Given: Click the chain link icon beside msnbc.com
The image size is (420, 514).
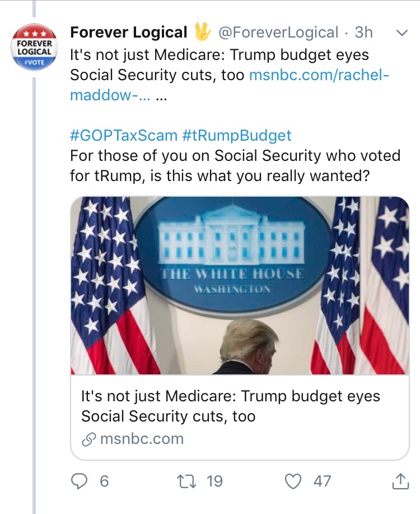Looking at the screenshot, I should coord(88,439).
